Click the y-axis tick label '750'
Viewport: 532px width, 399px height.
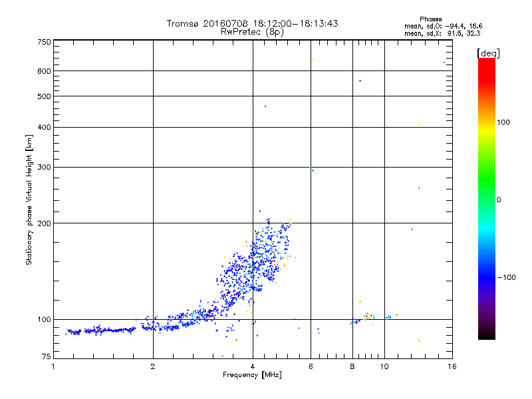point(44,42)
